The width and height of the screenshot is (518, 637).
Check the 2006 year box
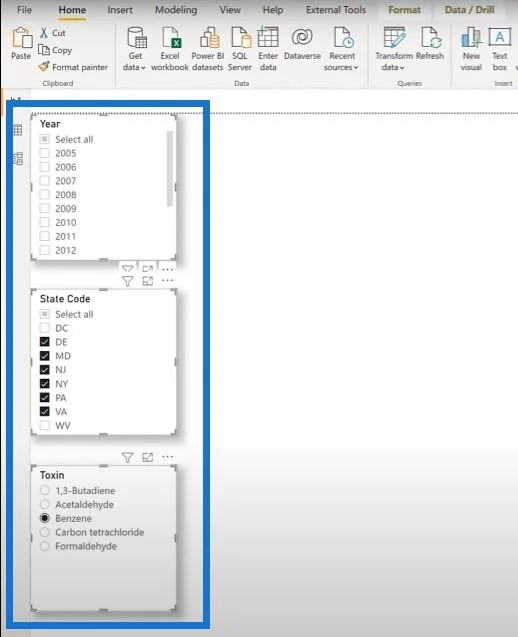(45, 167)
